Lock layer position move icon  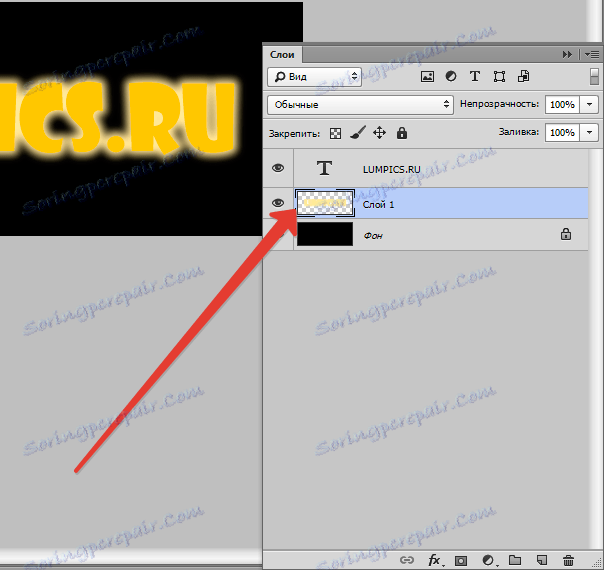tap(379, 133)
